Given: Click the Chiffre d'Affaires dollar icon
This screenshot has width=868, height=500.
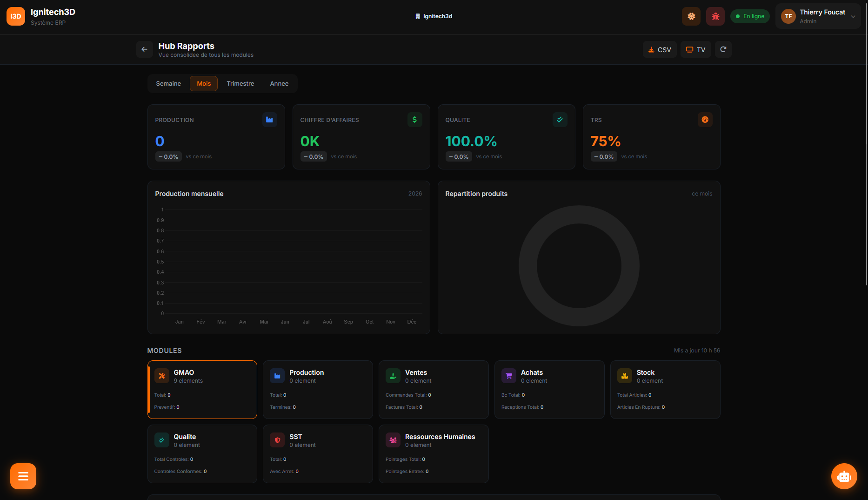Looking at the screenshot, I should [414, 120].
